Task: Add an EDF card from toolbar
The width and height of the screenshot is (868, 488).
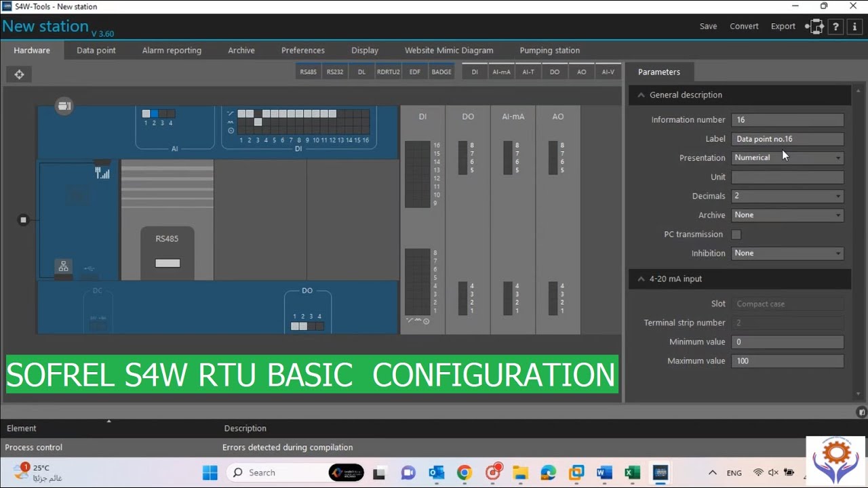Action: (414, 72)
